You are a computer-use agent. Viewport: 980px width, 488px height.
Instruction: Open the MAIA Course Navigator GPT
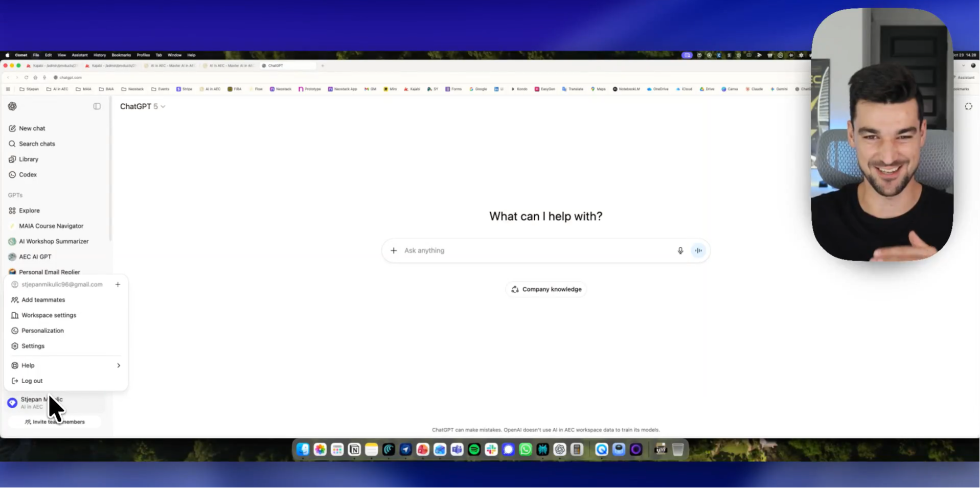[46, 226]
